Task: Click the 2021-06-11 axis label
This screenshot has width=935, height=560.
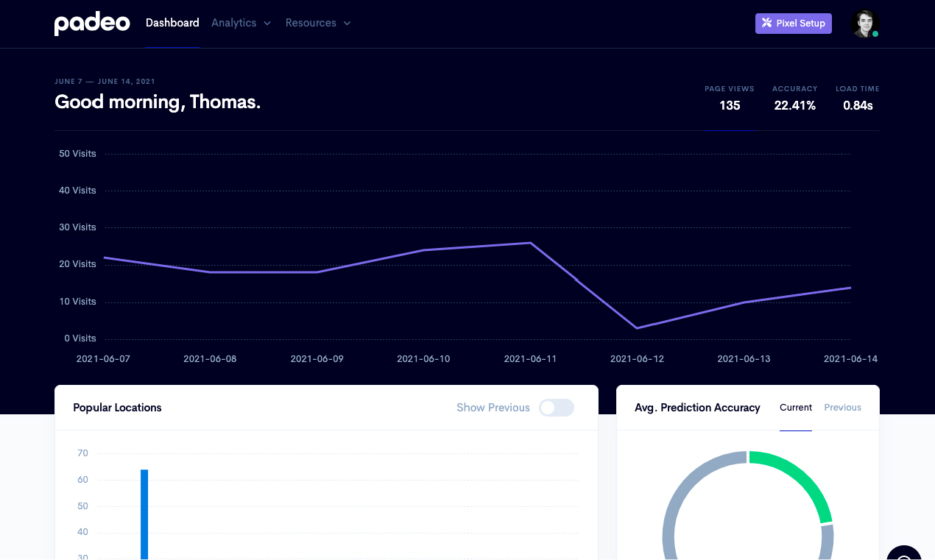Action: click(530, 359)
